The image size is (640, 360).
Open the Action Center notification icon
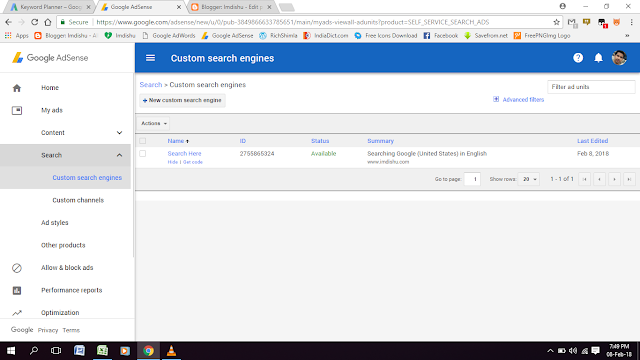(596, 351)
